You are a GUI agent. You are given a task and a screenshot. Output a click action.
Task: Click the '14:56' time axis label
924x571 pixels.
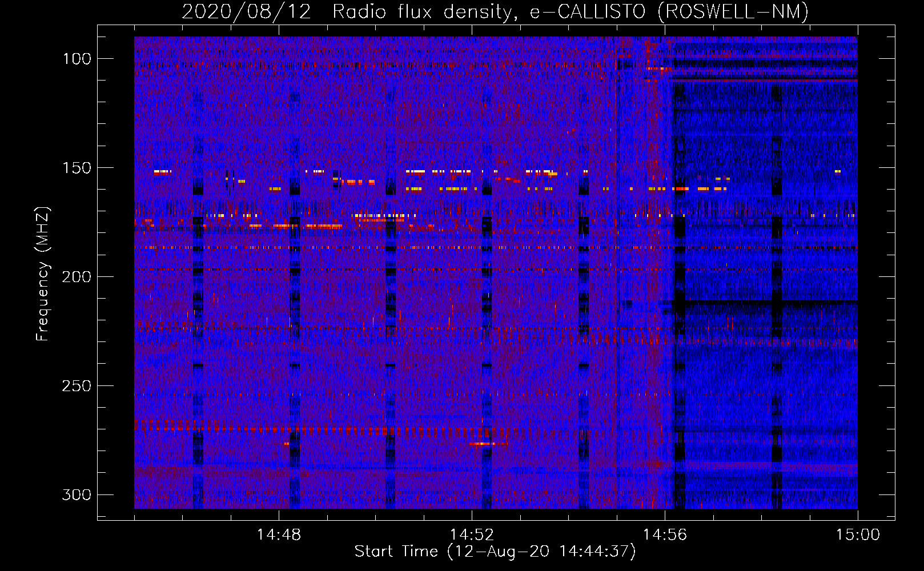pos(665,535)
